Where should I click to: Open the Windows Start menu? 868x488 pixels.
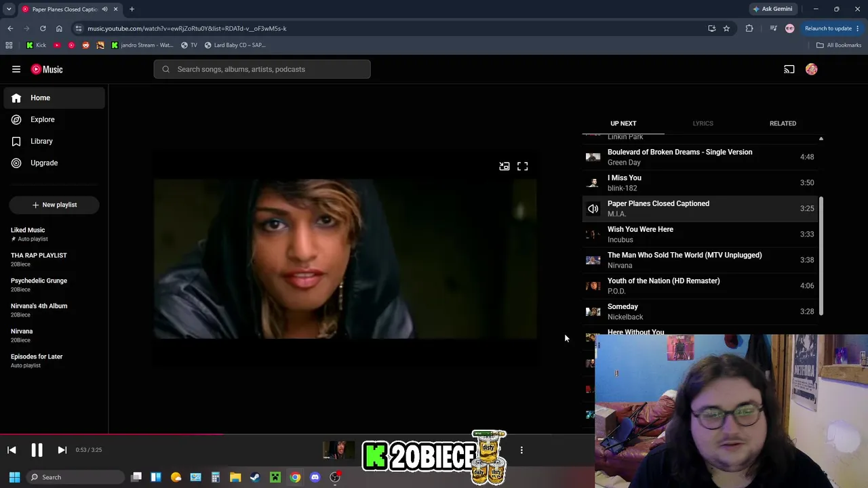click(14, 477)
